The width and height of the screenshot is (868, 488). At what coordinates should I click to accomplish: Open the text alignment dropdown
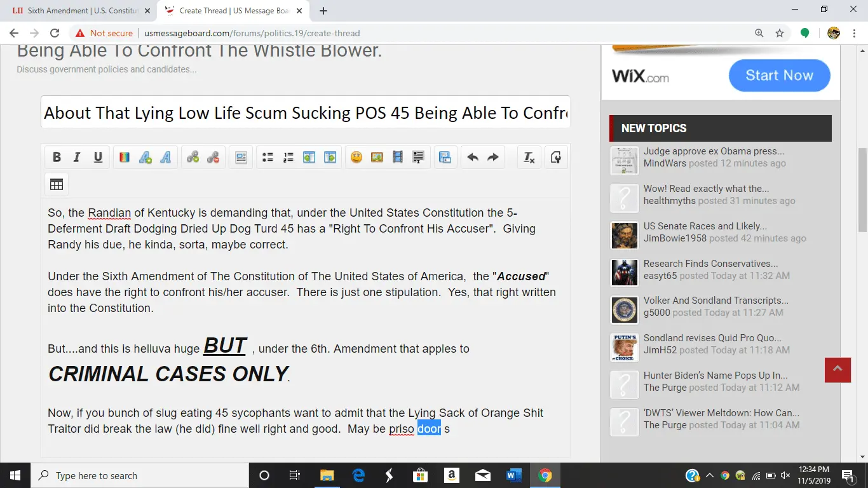[x=241, y=158]
